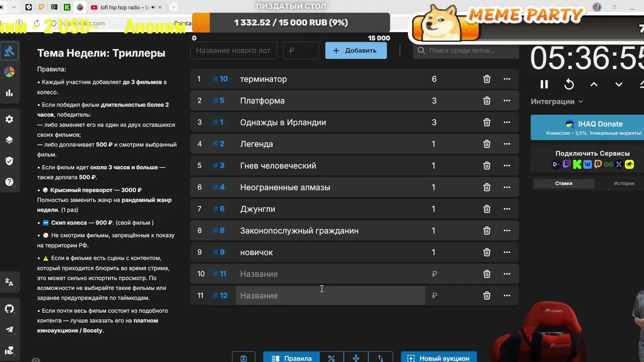The image size is (644, 362).
Task: Delete the Легенда lot
Action: pyautogui.click(x=487, y=144)
